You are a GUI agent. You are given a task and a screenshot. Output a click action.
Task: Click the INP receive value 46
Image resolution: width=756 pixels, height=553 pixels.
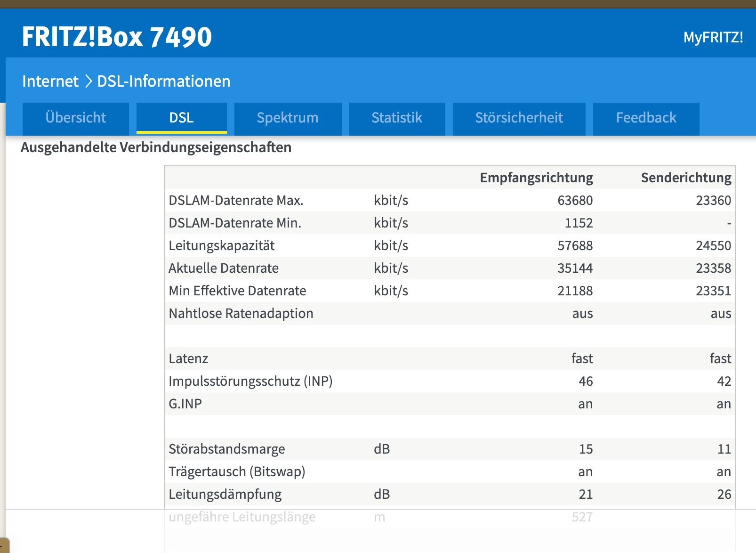click(586, 381)
